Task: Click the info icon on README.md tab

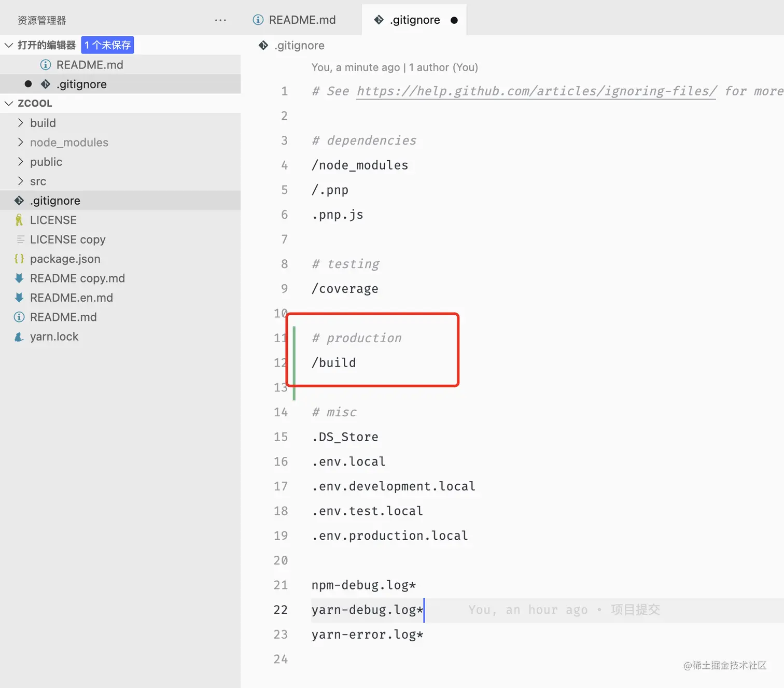Action: 258,20
